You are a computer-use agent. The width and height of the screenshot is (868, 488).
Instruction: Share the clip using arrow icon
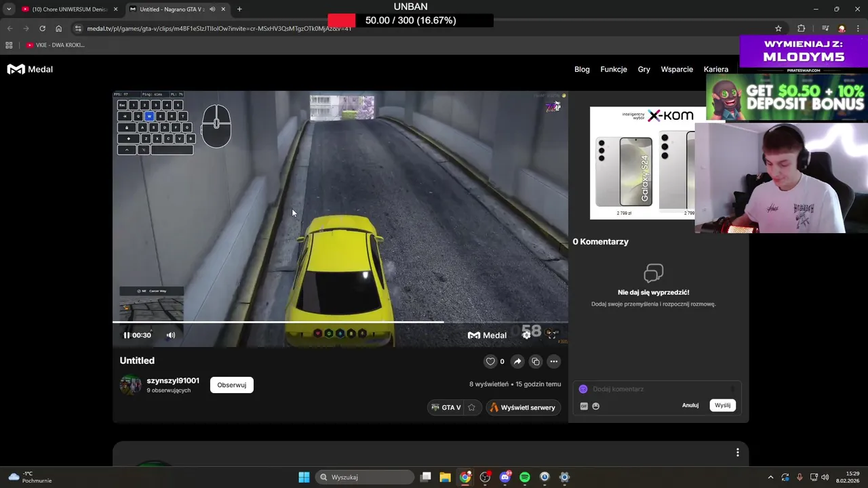pyautogui.click(x=517, y=361)
